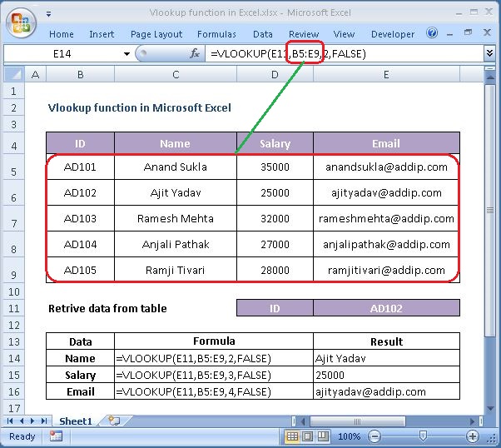
Task: Click formula cell ending with 3,FALSE)
Action: pos(214,375)
